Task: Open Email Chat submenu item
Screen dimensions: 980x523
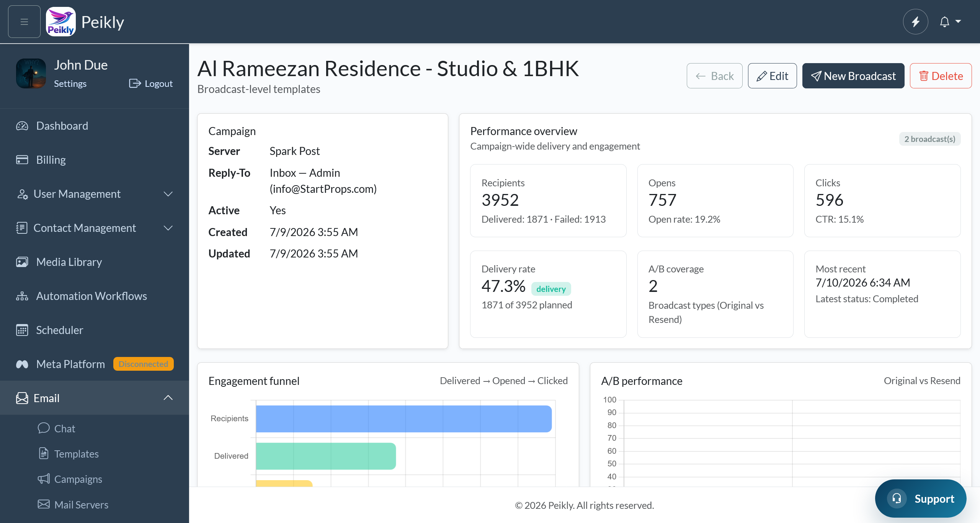Action: [65, 429]
